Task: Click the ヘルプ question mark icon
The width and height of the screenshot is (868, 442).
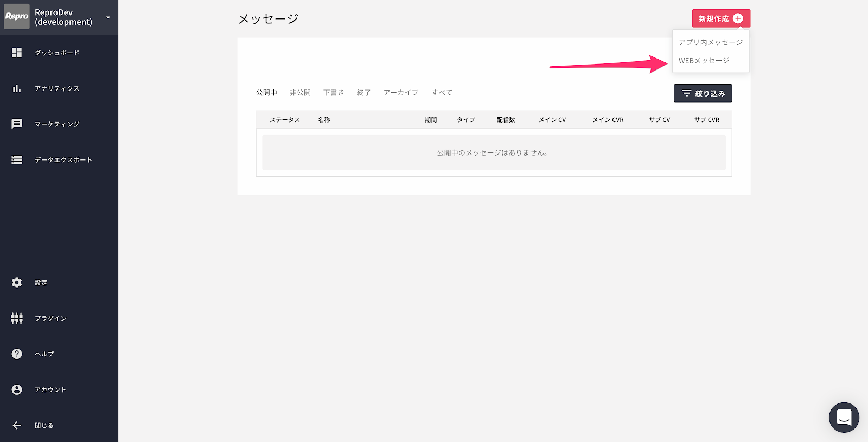Action: pos(17,354)
